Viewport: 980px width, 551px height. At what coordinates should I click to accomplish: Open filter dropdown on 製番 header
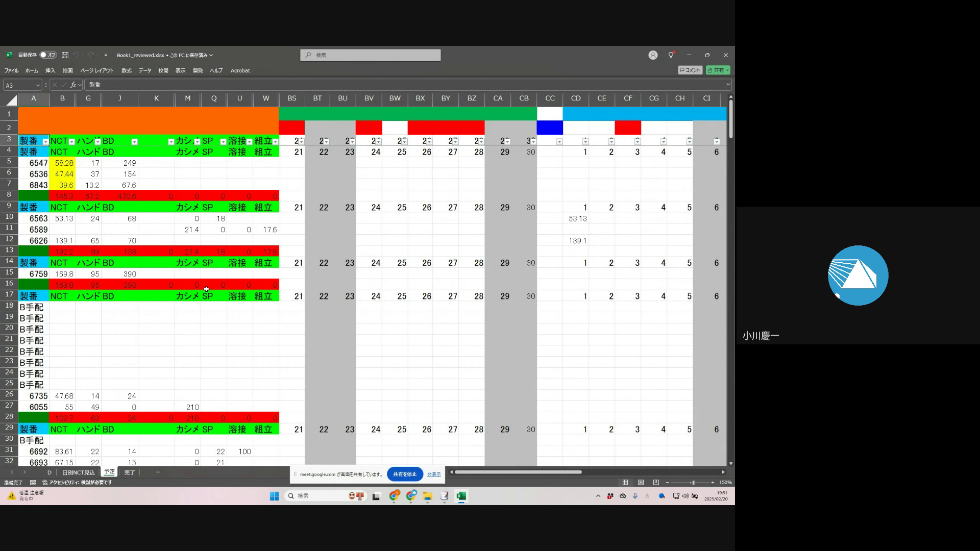click(x=45, y=142)
